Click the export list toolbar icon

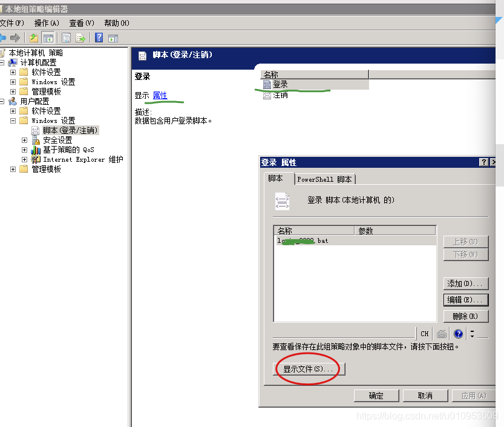coord(79,38)
